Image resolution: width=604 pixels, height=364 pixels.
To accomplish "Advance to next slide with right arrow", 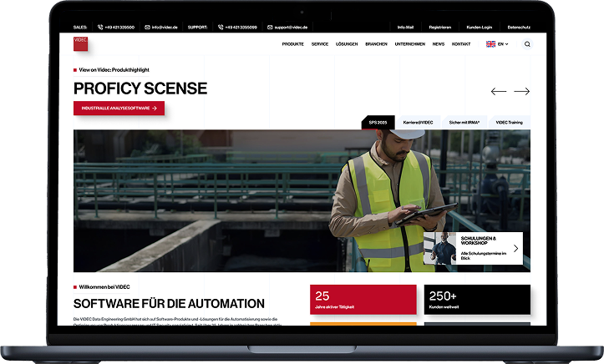I will coord(521,91).
